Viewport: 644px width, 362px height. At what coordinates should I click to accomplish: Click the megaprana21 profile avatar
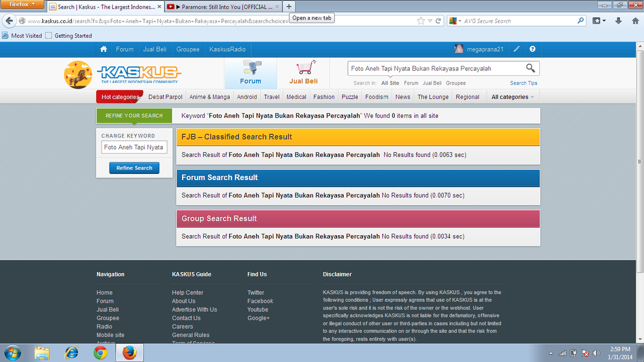(459, 49)
